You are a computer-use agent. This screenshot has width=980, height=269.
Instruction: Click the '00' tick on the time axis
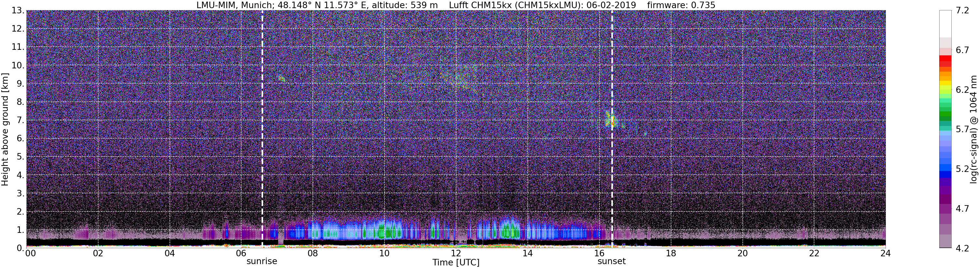[30, 253]
